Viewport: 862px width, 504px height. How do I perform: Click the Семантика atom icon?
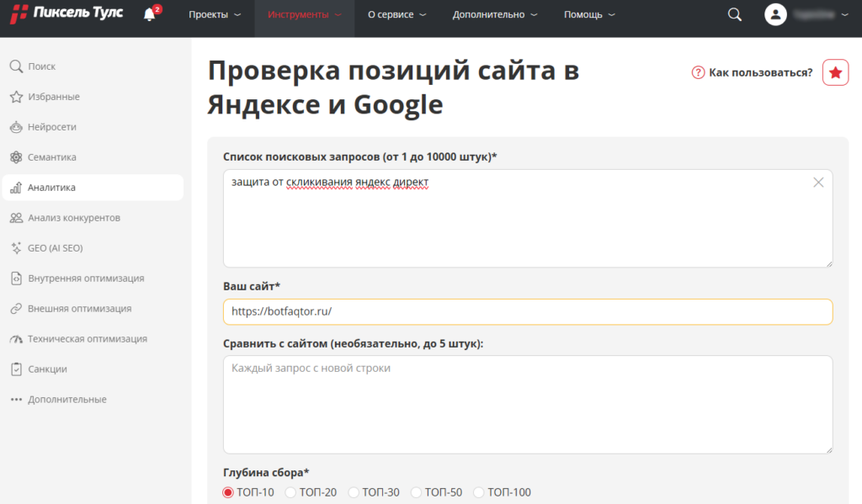16,157
